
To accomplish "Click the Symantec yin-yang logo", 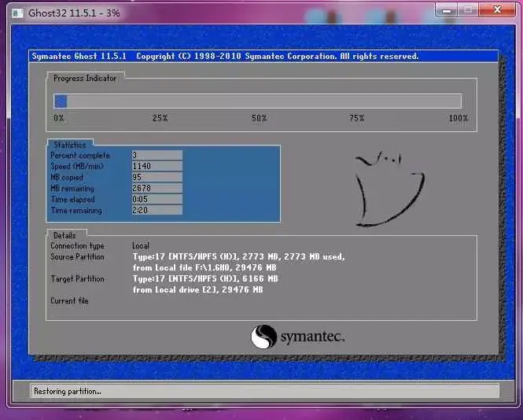I will pyautogui.click(x=263, y=337).
